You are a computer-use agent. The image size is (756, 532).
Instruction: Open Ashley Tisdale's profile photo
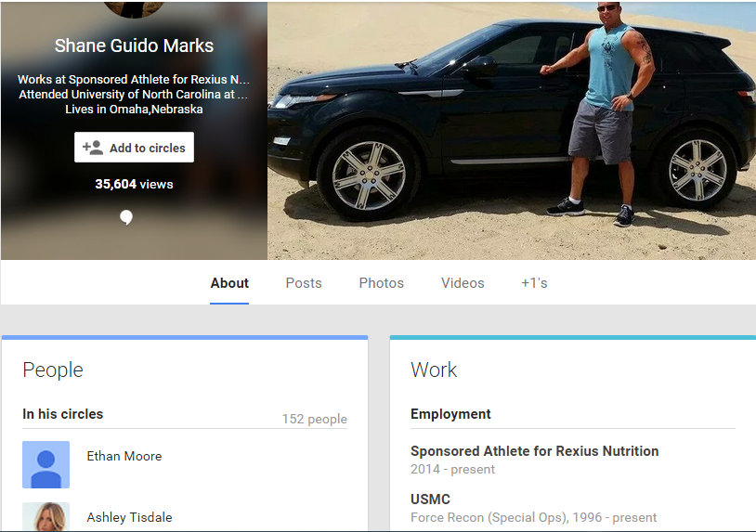(x=46, y=517)
